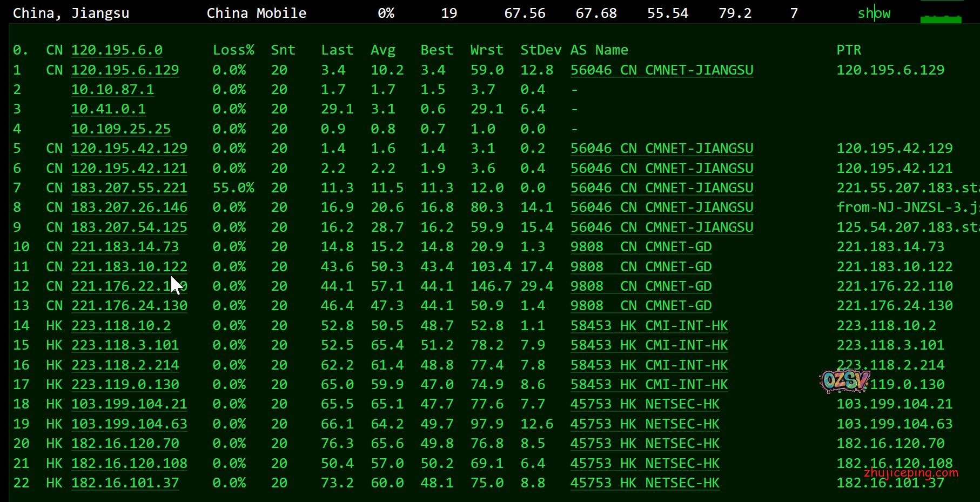
Task: Click hop 10's 9808 CN CMNET-GD AS link
Action: 641,247
